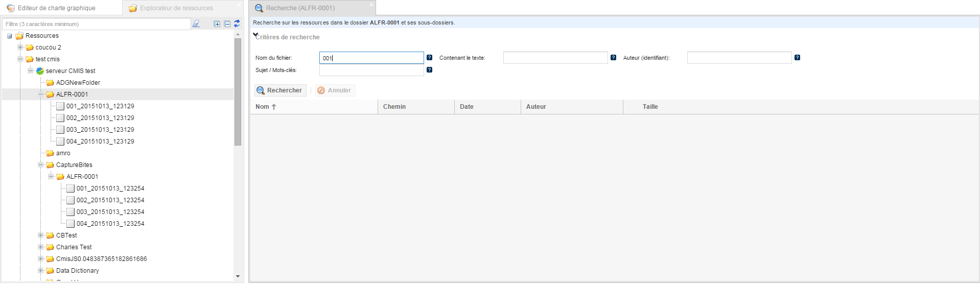This screenshot has width=980, height=284.
Task: Refresh the resource explorer tree
Action: [x=237, y=24]
